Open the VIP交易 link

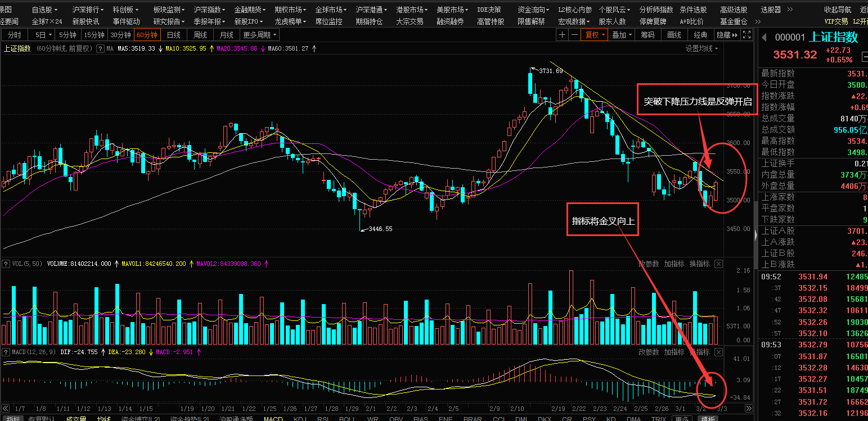836,21
